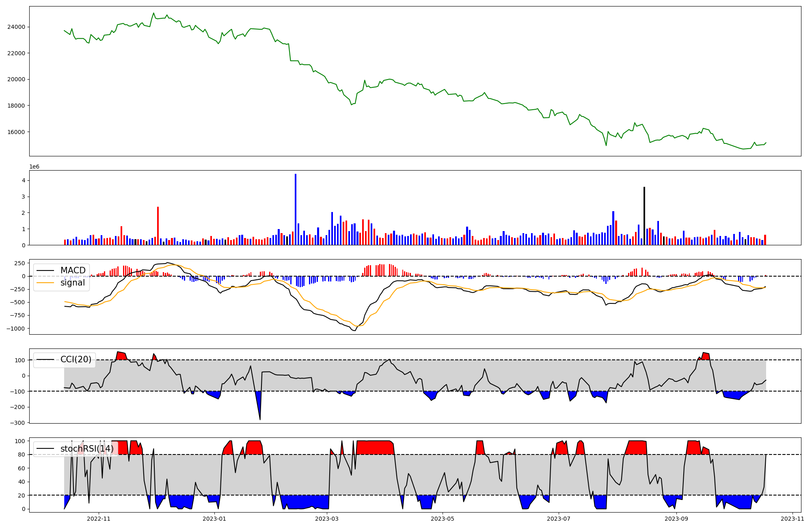Click the tallest blue volume bar

(x=296, y=209)
